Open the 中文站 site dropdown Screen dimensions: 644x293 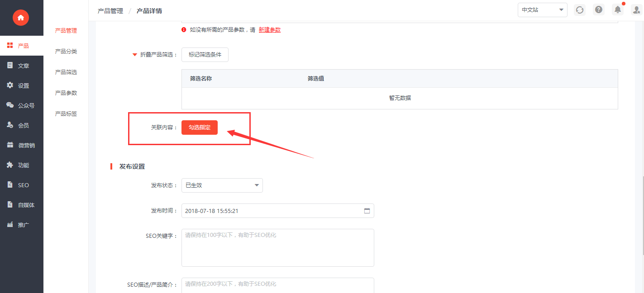pyautogui.click(x=542, y=10)
